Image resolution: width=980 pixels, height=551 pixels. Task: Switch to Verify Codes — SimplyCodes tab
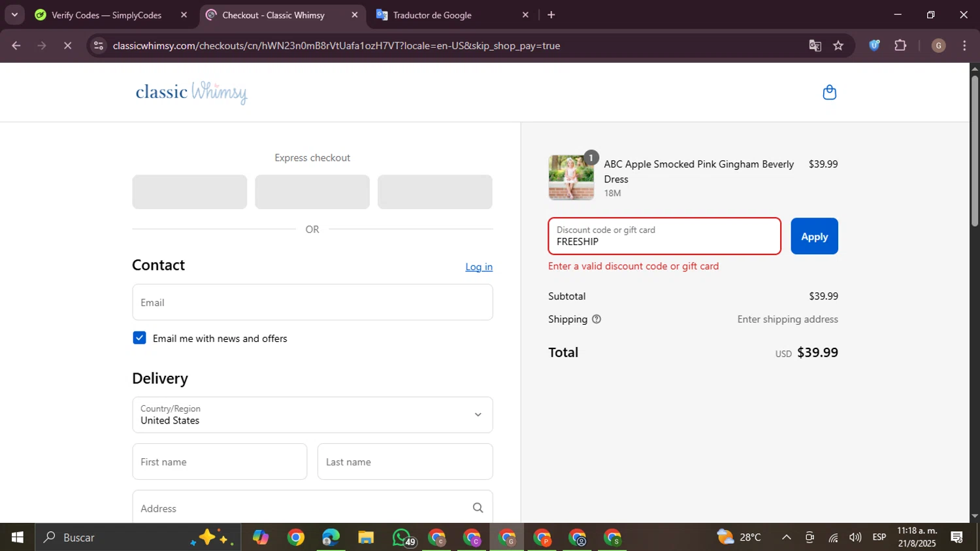tap(108, 14)
